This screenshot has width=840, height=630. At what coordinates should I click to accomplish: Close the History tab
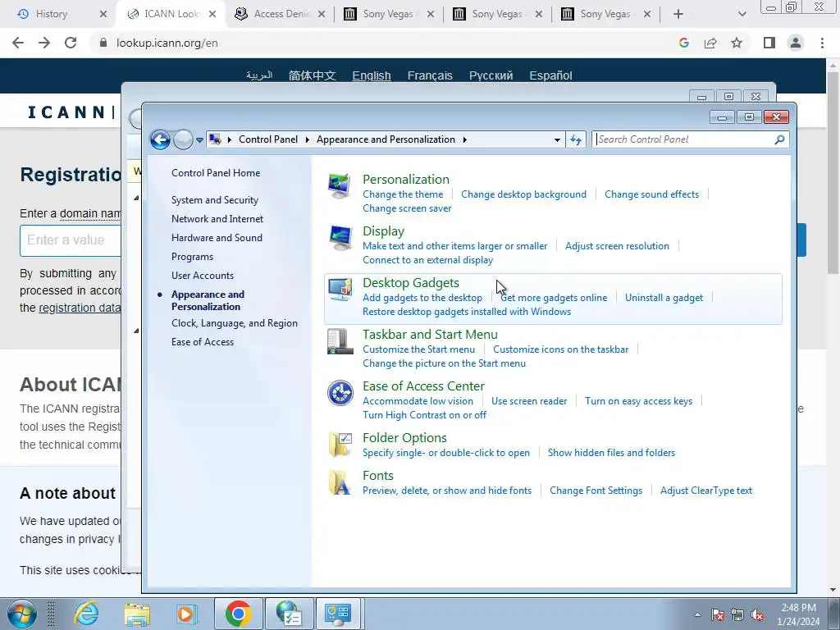click(x=103, y=14)
